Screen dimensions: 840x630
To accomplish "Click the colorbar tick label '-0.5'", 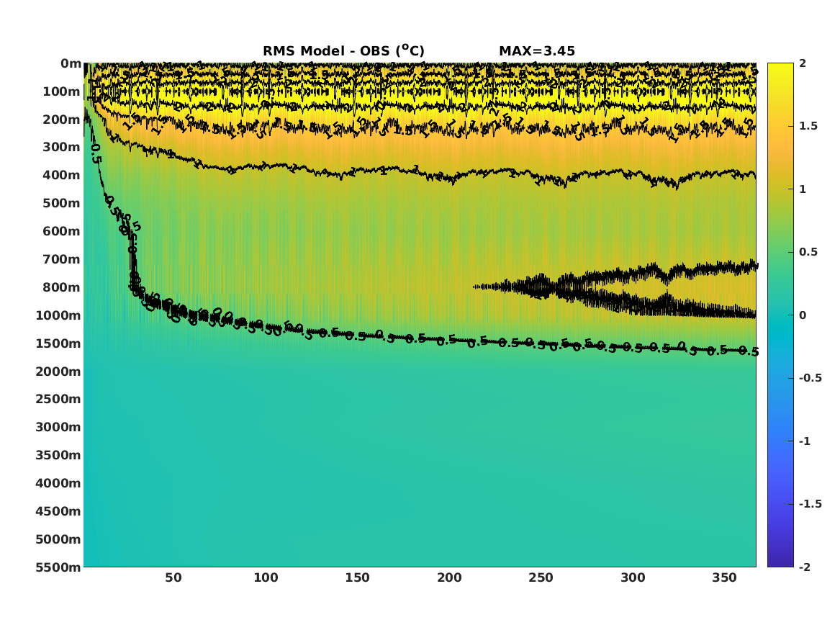I will coord(810,378).
